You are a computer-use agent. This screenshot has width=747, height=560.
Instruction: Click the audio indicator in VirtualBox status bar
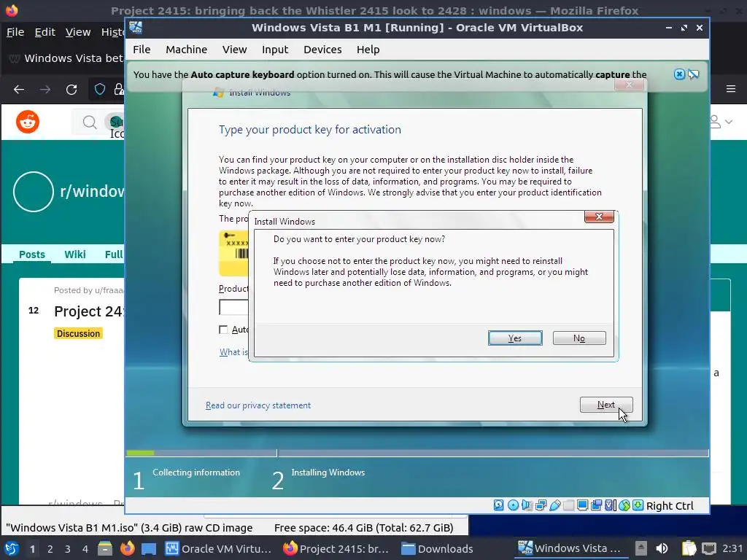coord(527,505)
